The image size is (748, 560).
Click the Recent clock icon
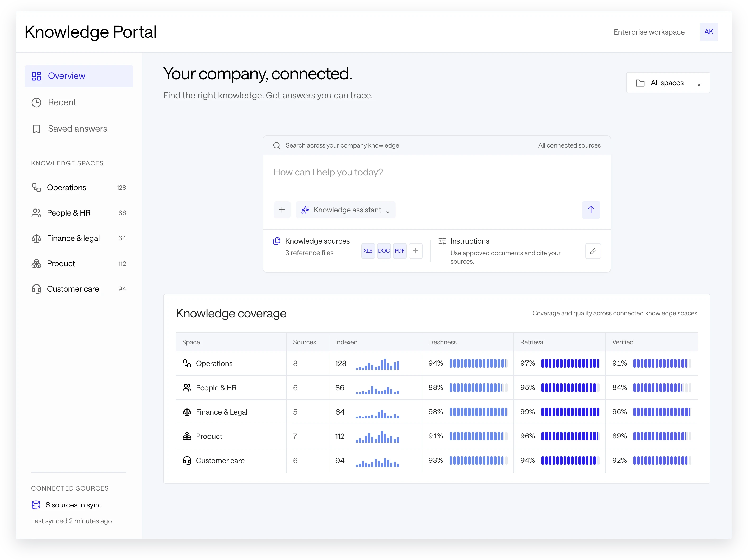point(36,102)
